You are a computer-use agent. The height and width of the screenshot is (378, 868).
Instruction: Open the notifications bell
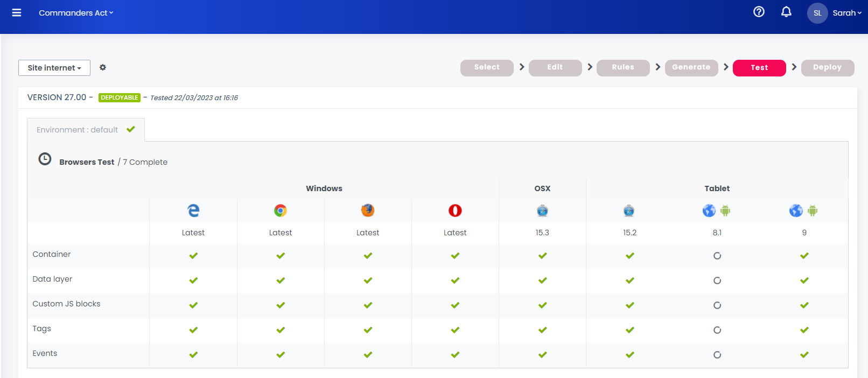786,12
